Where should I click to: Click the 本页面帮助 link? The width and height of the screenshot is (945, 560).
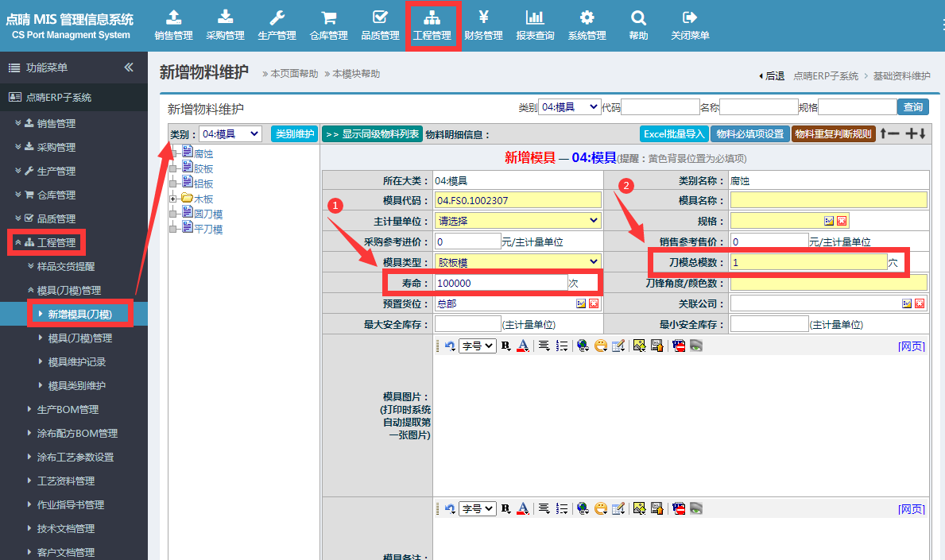click(x=293, y=74)
